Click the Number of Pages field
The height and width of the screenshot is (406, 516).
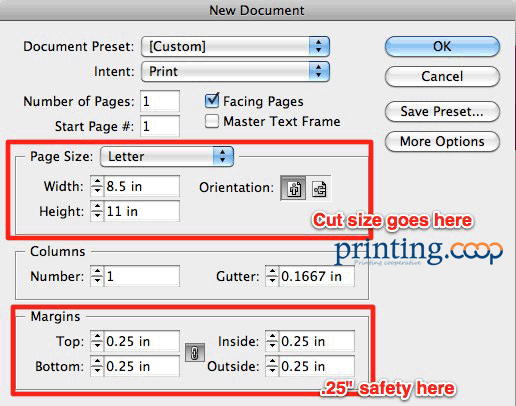point(160,101)
